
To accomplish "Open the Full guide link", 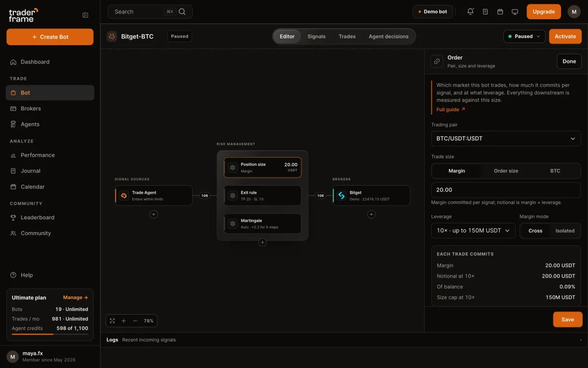I will pyautogui.click(x=451, y=110).
